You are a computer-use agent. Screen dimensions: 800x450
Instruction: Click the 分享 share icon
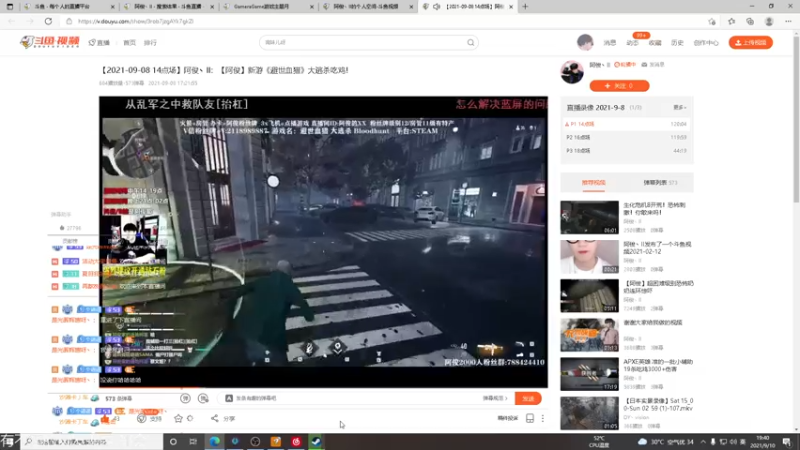pos(215,418)
